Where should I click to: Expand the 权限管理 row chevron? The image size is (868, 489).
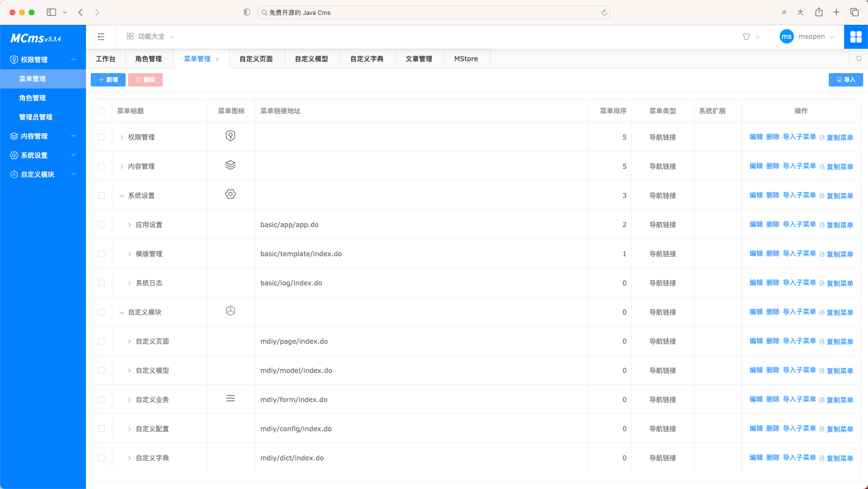tap(121, 137)
